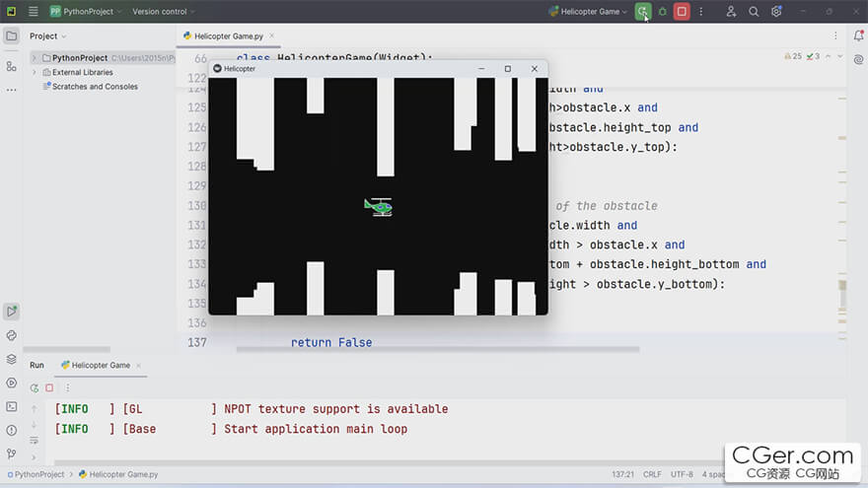Toggle the Project tool window folder icon
This screenshot has width=868, height=488.
pos(12,36)
